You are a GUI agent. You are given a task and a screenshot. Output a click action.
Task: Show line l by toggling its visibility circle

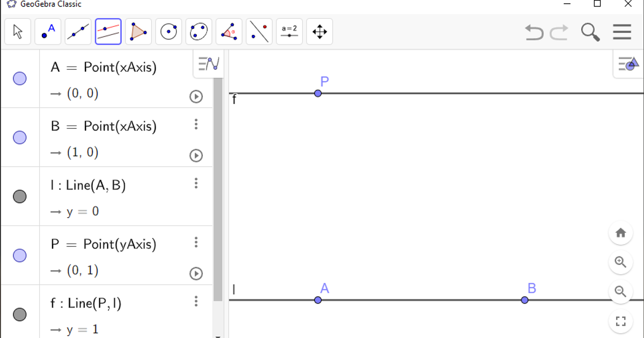click(20, 196)
